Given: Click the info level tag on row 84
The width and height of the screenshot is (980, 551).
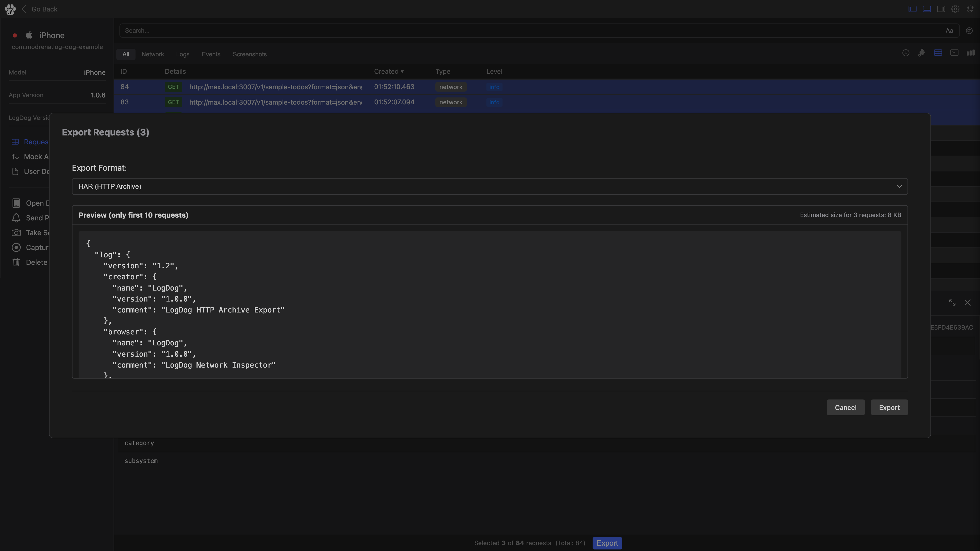Looking at the screenshot, I should (x=494, y=87).
